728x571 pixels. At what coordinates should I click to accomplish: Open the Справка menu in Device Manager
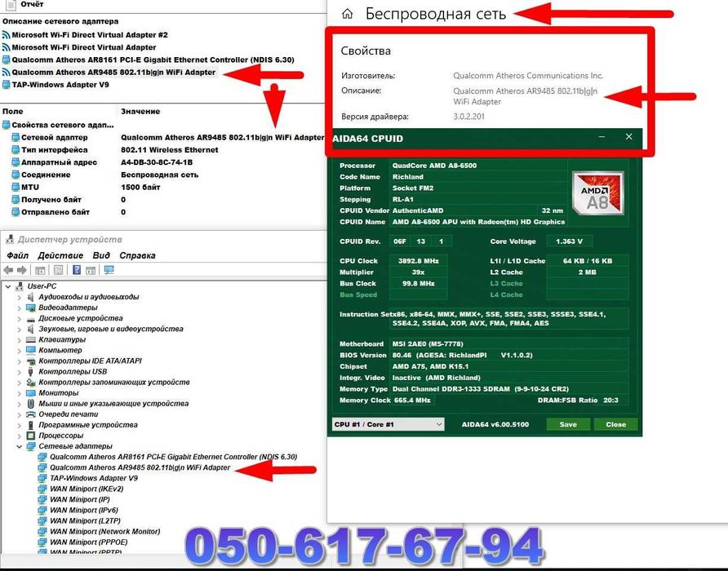pos(137,255)
